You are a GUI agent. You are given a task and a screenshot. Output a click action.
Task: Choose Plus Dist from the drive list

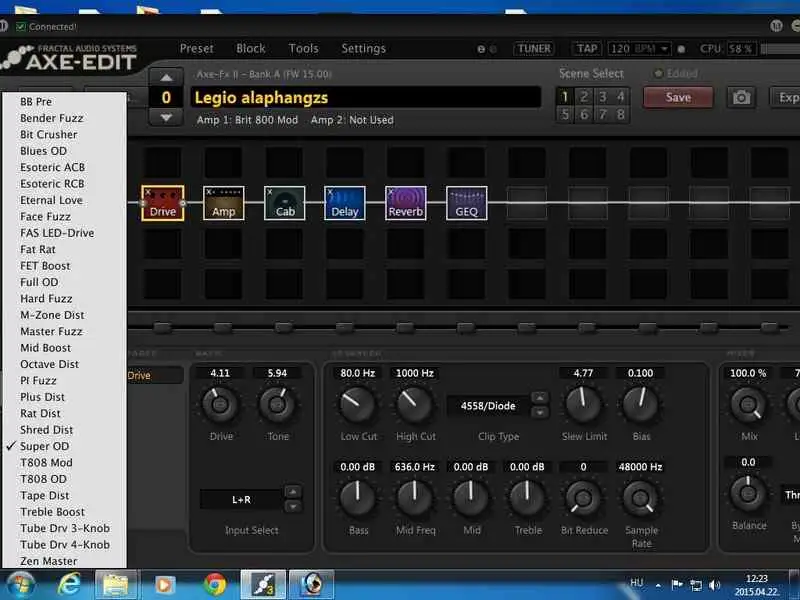[65, 396]
